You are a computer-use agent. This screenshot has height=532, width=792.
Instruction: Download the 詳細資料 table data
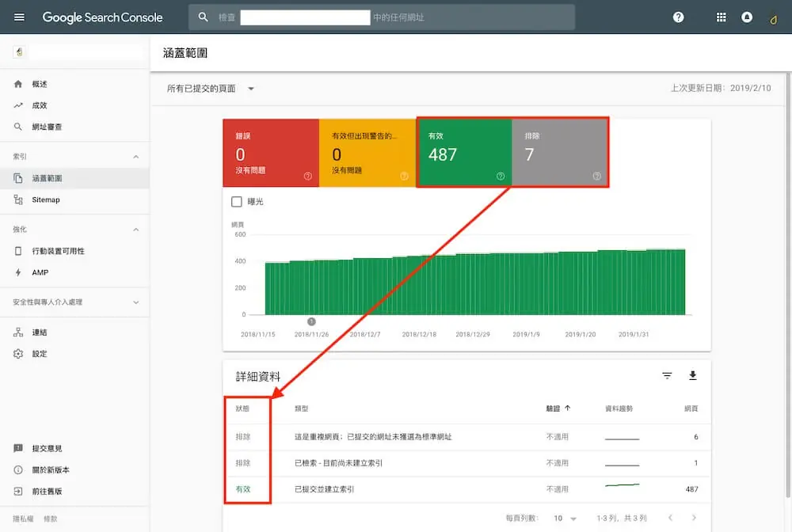(693, 375)
